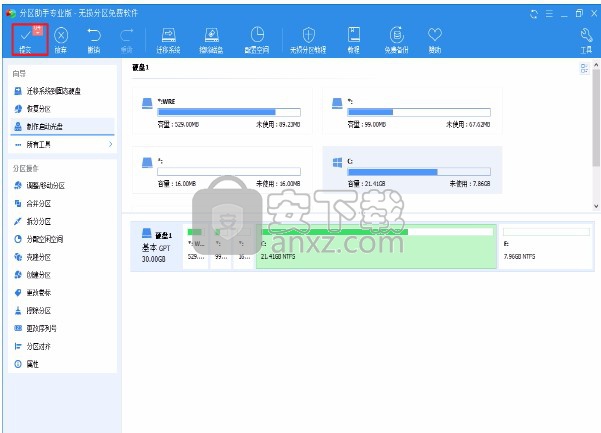601x433 pixels.
Task: Click the vertical scrollbar thumb
Action: [x=596, y=118]
